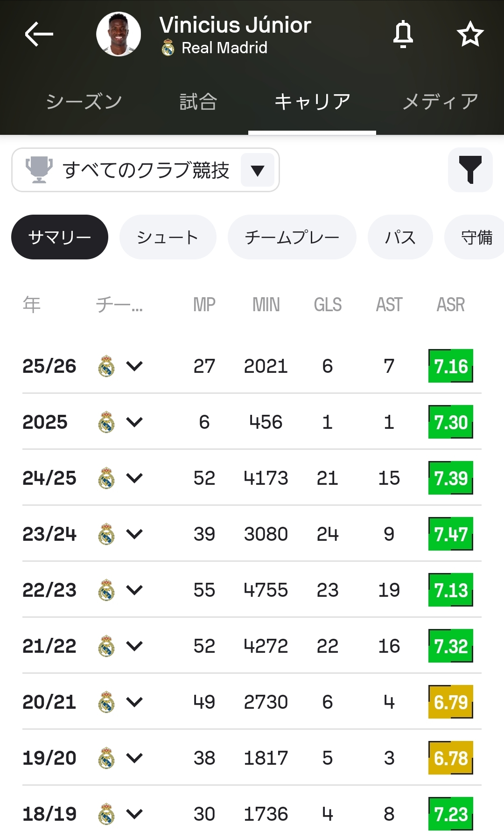Tap the notification bell icon

coord(403,34)
